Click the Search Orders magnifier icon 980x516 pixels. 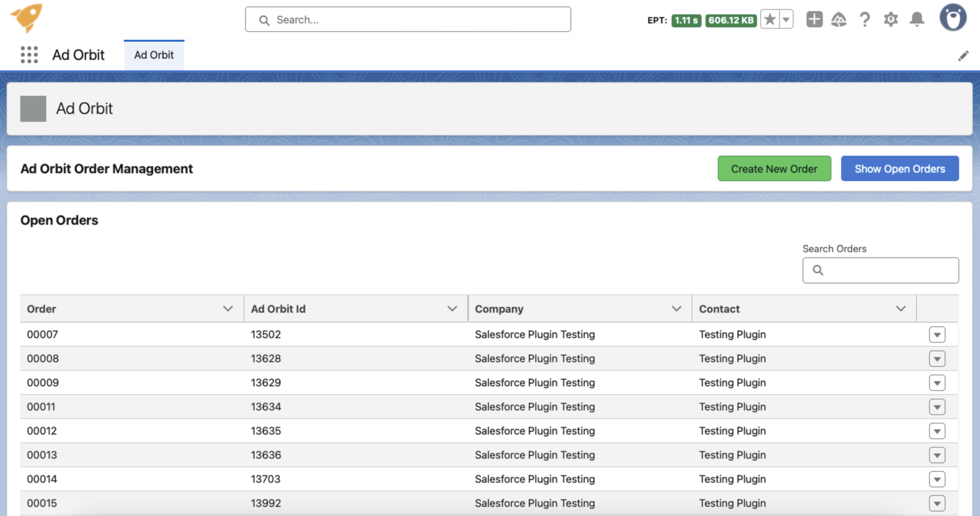pos(818,270)
